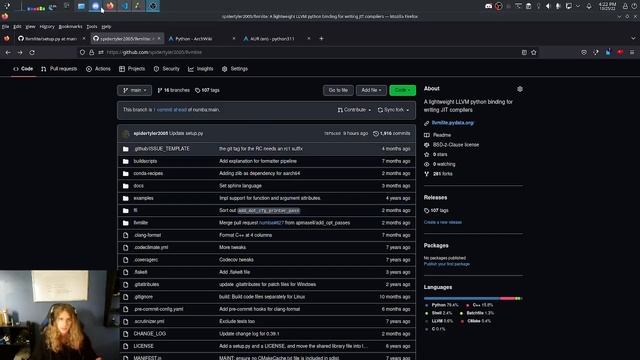Viewport: 640px width, 360px height.
Task: View the 0 stars link
Action: point(436,154)
